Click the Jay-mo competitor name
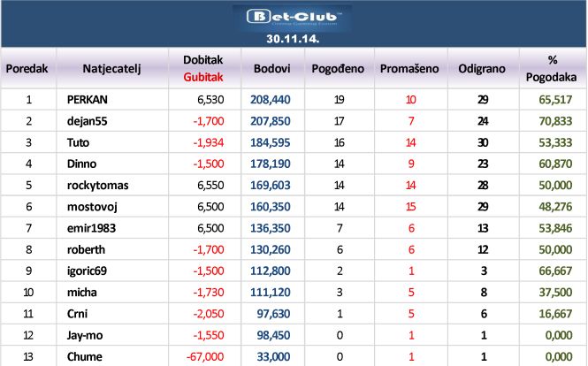The image size is (588, 366). [x=85, y=335]
